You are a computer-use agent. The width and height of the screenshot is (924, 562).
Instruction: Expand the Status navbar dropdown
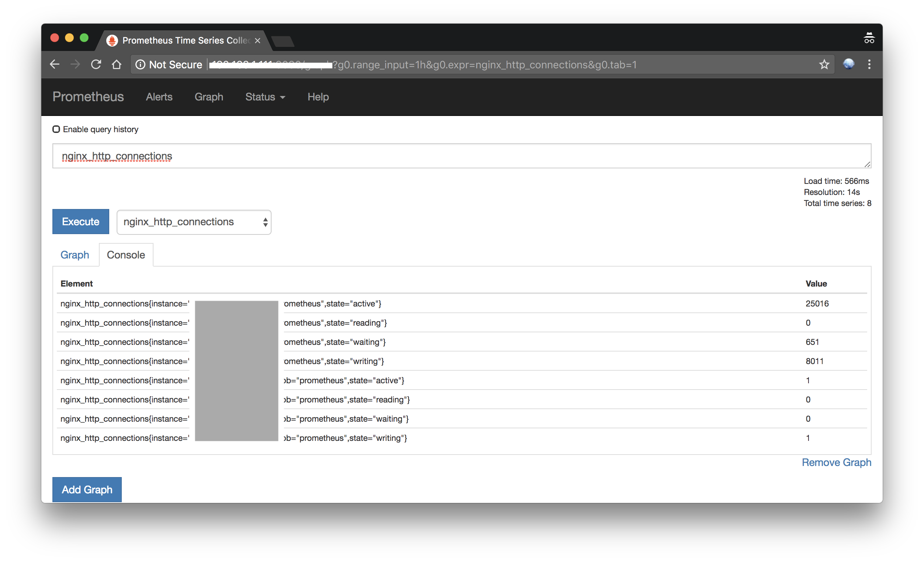tap(265, 97)
